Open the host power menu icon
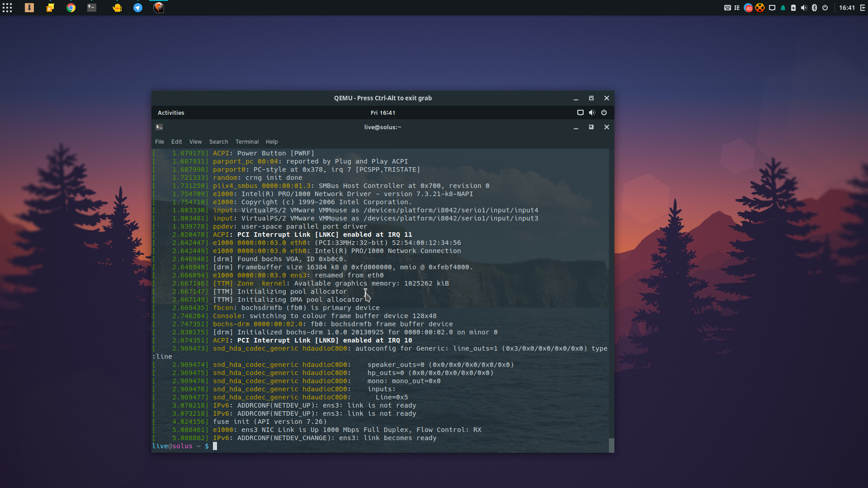This screenshot has width=868, height=488. pos(825,8)
